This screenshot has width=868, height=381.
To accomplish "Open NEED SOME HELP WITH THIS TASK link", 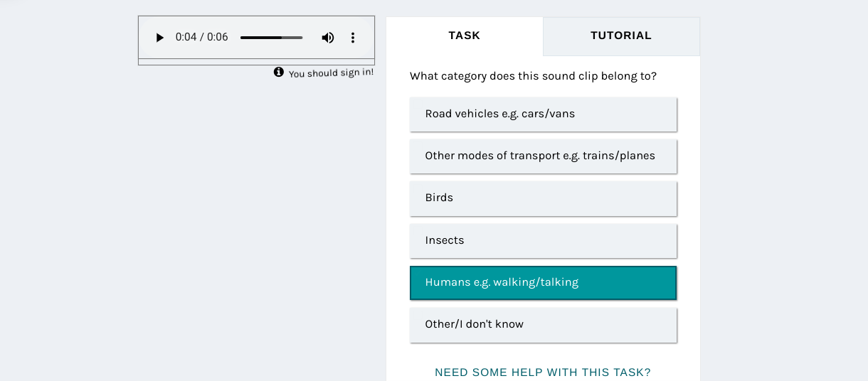I will coord(543,372).
